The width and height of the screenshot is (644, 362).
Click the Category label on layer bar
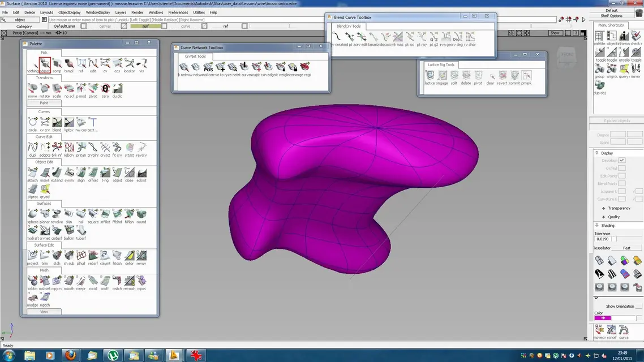pyautogui.click(x=24, y=26)
